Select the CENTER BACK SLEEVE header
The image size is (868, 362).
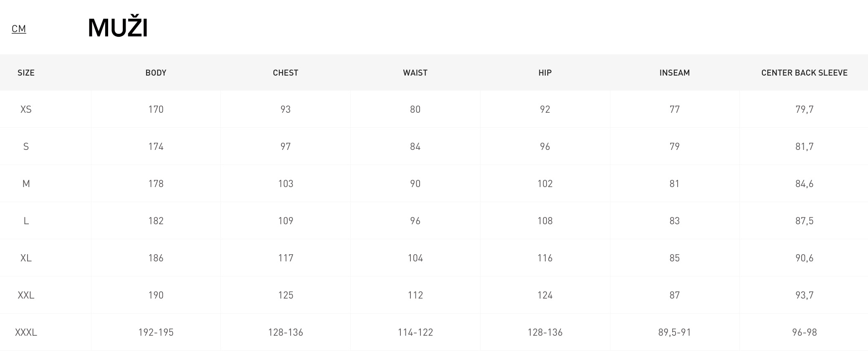pos(804,73)
